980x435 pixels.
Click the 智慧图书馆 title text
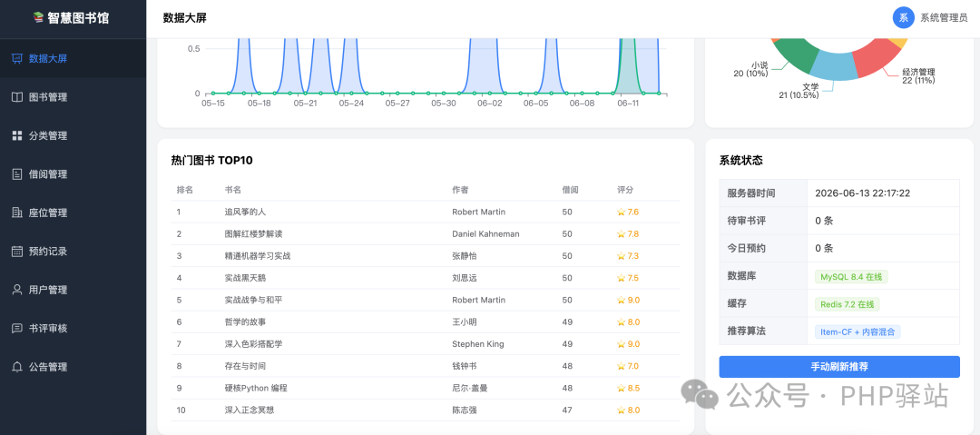pyautogui.click(x=79, y=18)
